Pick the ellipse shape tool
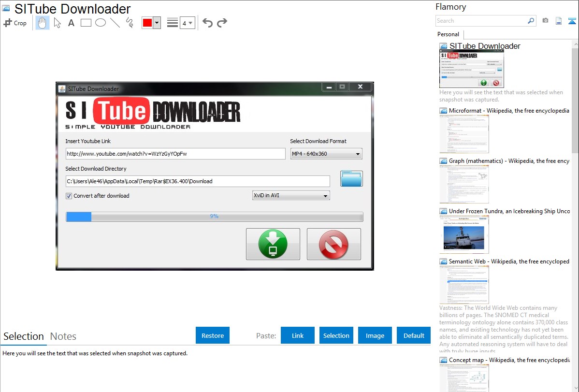 tap(101, 23)
